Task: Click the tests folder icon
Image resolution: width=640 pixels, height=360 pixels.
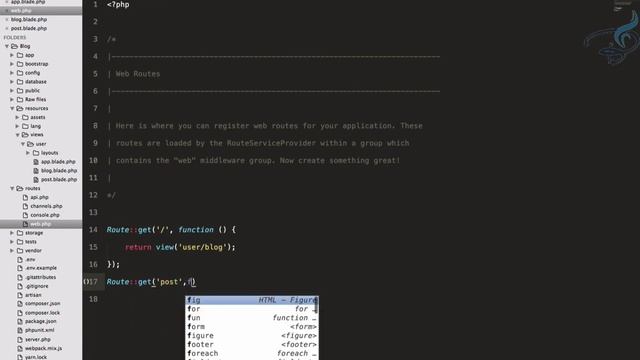Action: (x=20, y=242)
